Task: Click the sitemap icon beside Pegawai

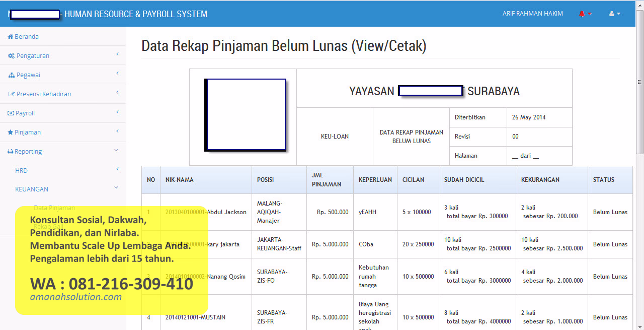Action: [12, 75]
